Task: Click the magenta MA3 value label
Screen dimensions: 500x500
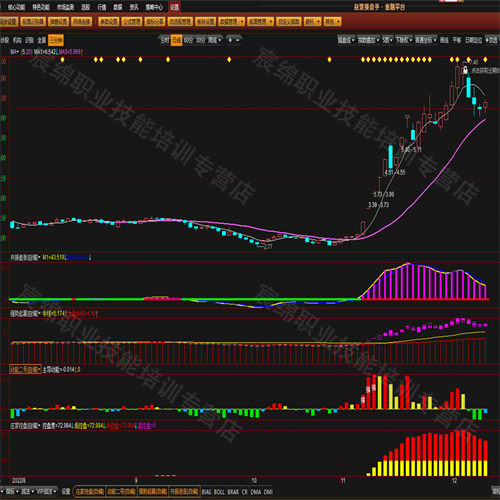Action: click(x=70, y=52)
